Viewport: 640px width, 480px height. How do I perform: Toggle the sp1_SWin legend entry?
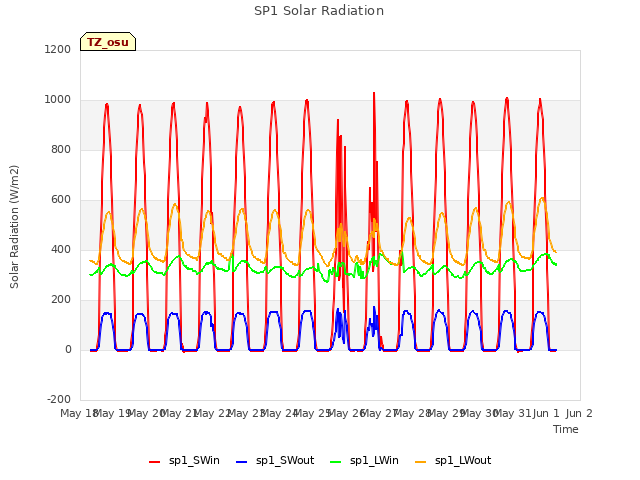tap(184, 461)
